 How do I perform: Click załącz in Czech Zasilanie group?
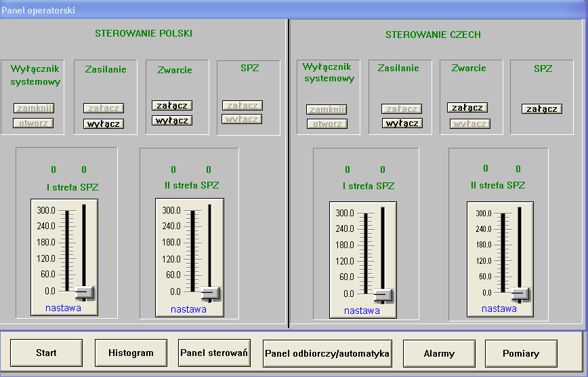click(402, 109)
